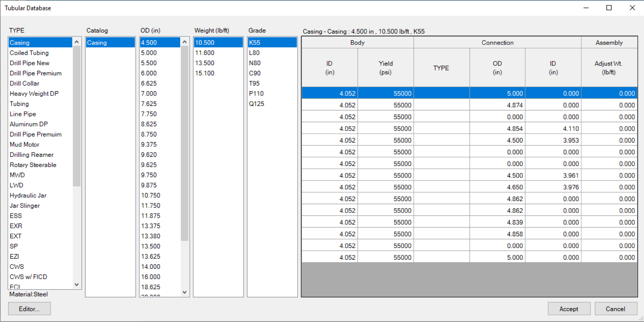Pick Heavy Weight DP from the type list
644x322 pixels.
(34, 94)
